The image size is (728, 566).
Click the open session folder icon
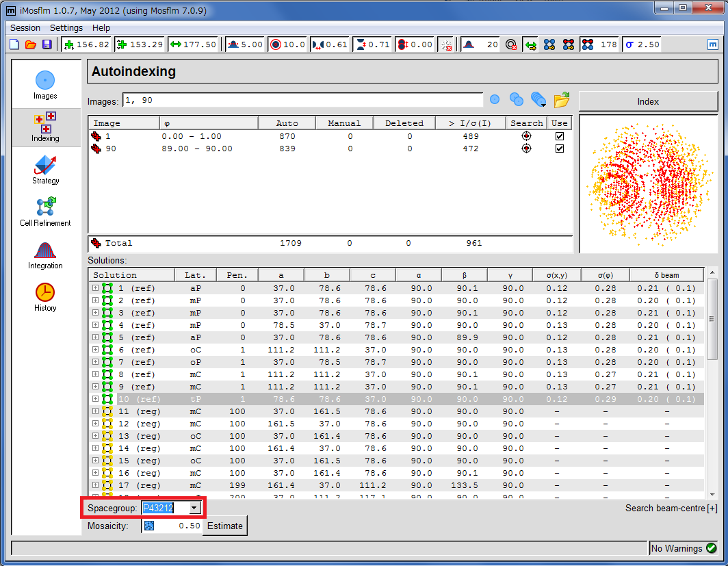click(x=31, y=44)
